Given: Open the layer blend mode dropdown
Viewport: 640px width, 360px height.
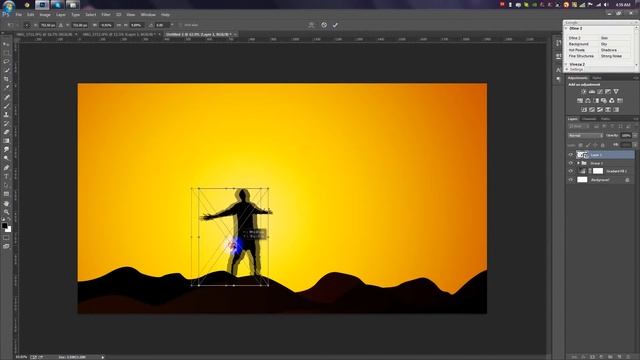Looking at the screenshot, I should click(x=585, y=136).
